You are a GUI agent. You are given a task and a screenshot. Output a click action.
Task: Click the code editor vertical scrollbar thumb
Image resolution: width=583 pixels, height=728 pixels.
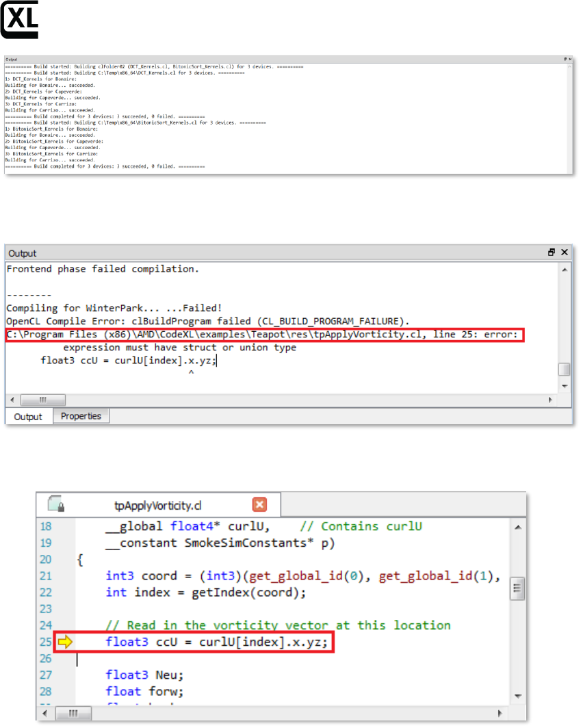coord(517,588)
